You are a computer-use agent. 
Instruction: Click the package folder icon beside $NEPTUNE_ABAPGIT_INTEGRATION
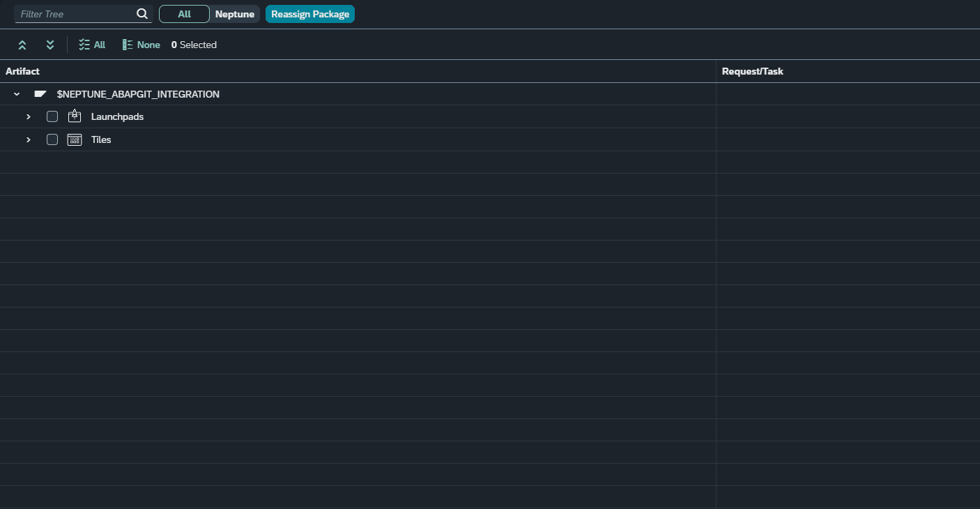pyautogui.click(x=40, y=93)
